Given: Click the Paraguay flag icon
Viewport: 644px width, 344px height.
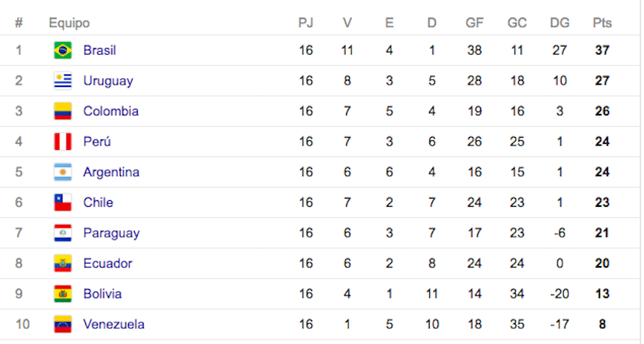Looking at the screenshot, I should coord(63,233).
